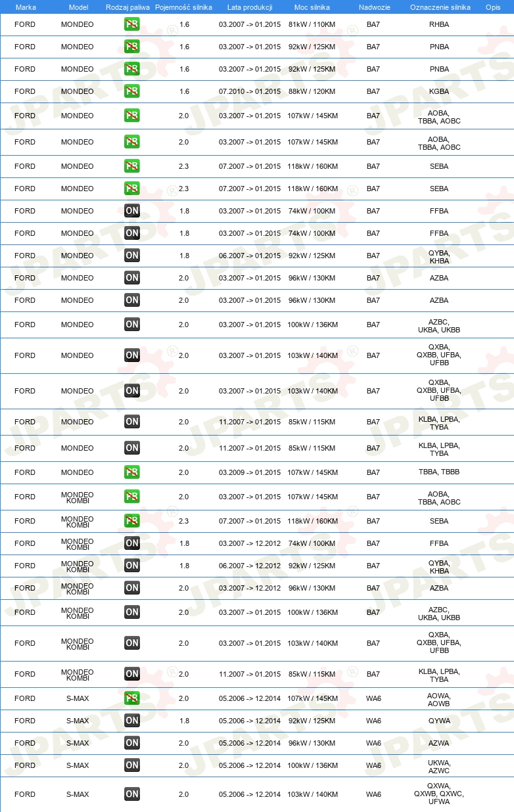Click 05.2006 -> 12.2014 in the AOWA row
The width and height of the screenshot is (514, 812).
coord(250,698)
